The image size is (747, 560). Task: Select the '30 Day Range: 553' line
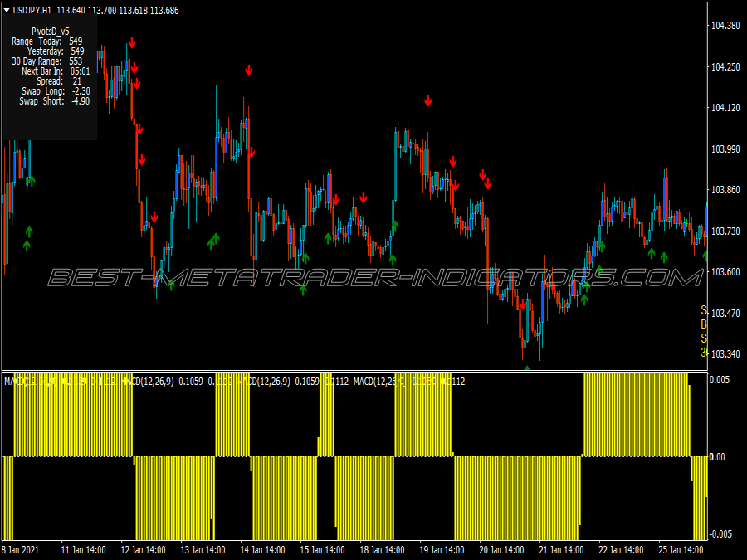pos(47,61)
